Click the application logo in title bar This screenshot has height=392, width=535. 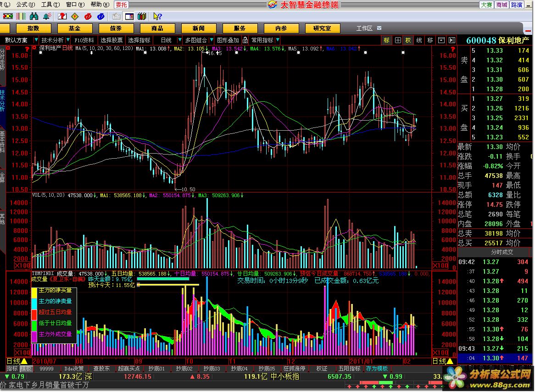(x=272, y=5)
